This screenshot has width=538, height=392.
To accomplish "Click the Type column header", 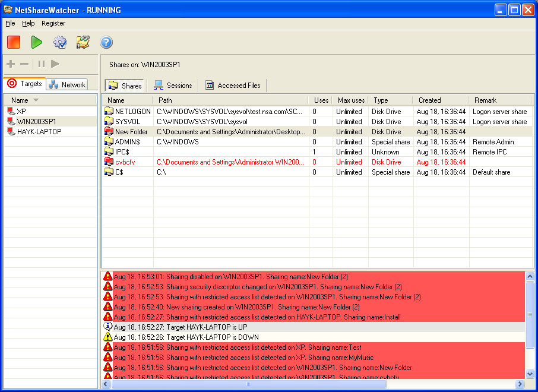I will click(391, 100).
